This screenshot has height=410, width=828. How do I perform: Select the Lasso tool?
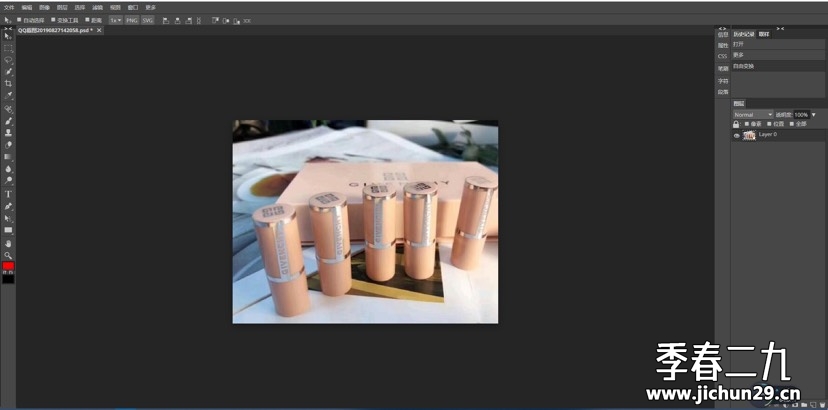[x=8, y=60]
